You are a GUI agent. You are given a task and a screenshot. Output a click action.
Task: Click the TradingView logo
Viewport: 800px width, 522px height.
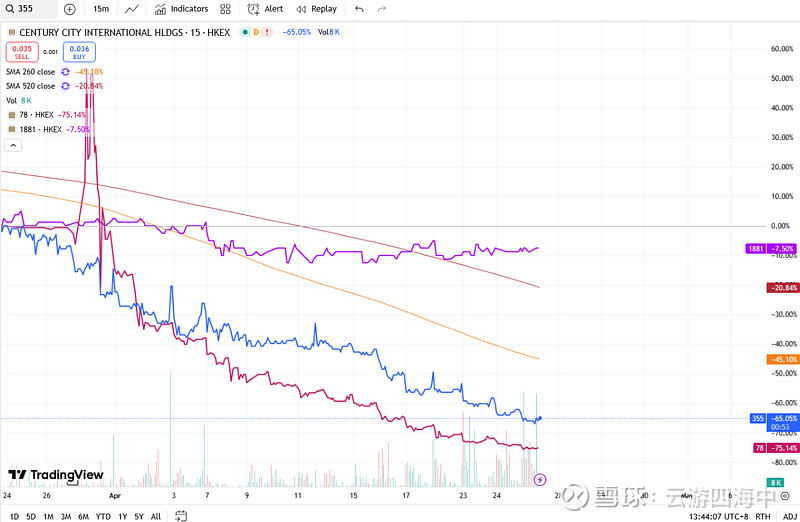click(x=56, y=475)
